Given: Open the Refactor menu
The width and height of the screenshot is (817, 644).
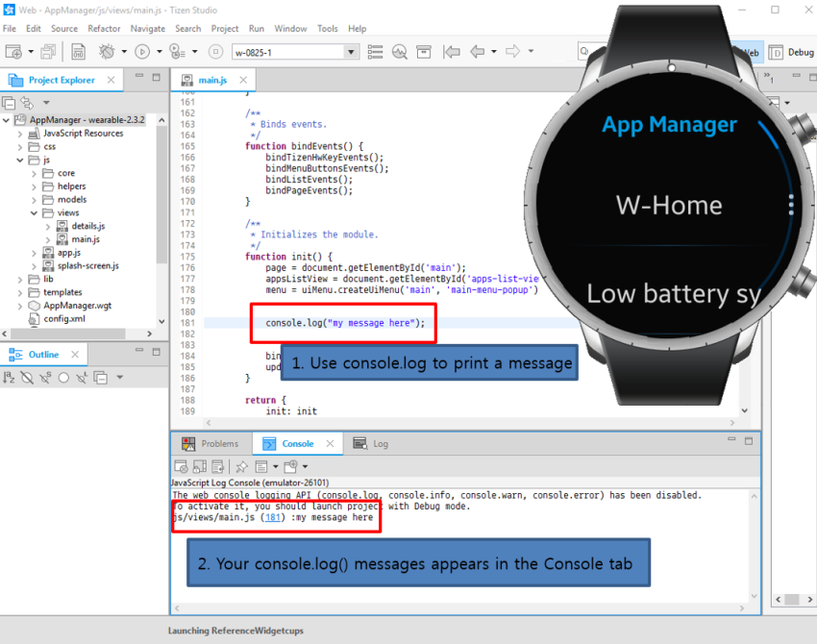Looking at the screenshot, I should pos(104,28).
